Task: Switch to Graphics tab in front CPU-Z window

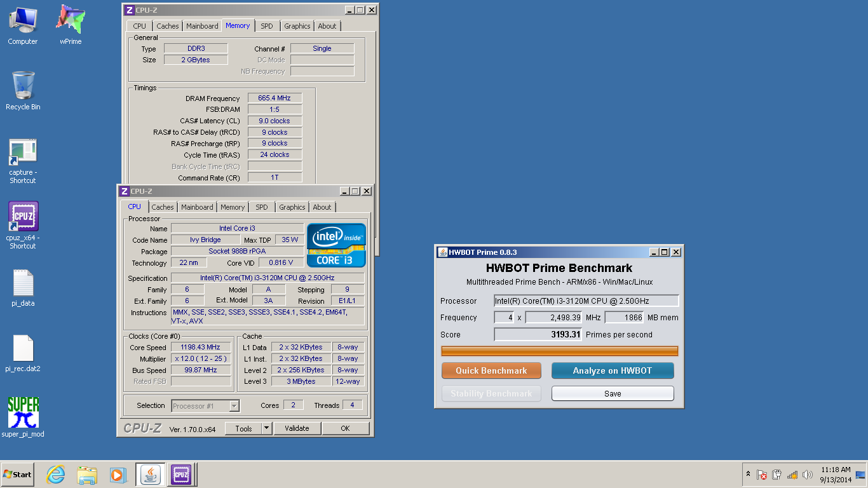Action: pos(292,207)
